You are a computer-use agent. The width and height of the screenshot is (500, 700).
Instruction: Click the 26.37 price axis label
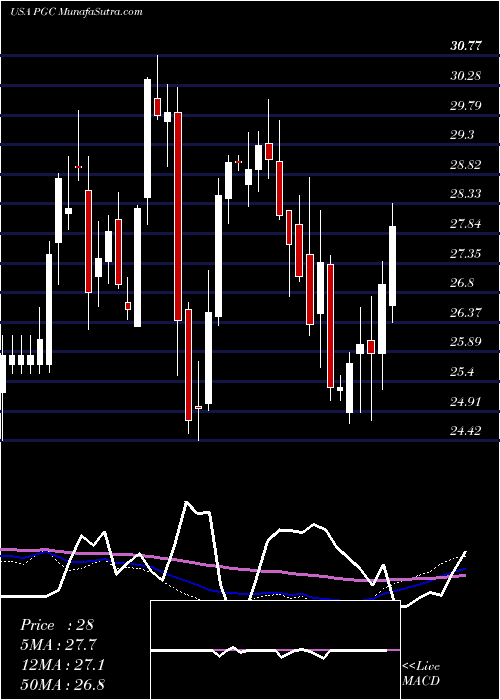466,312
